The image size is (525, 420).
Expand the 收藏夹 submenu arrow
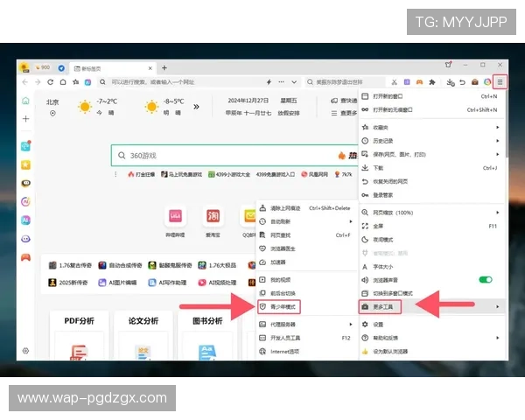(498, 127)
